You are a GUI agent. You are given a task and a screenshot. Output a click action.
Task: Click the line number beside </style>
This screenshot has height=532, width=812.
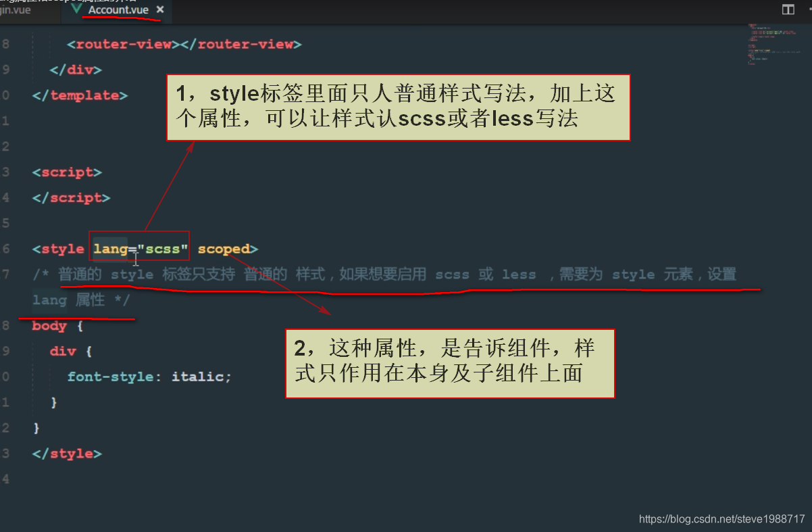(5, 454)
